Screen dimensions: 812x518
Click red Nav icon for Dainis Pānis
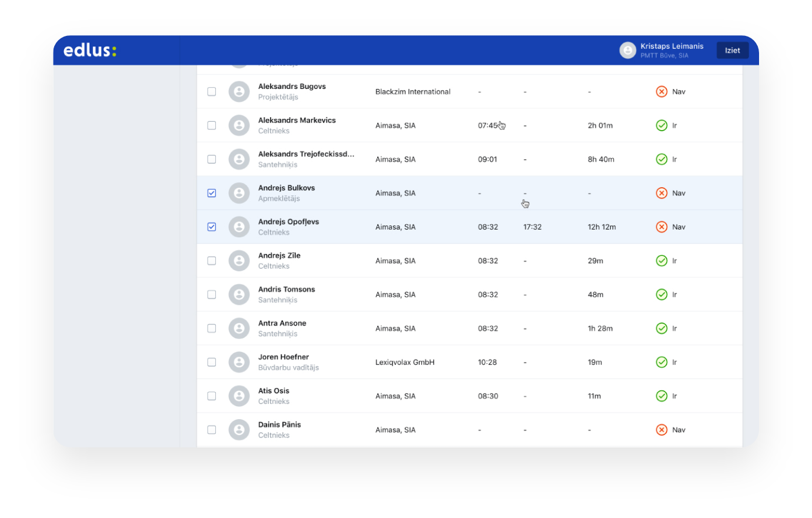point(661,430)
